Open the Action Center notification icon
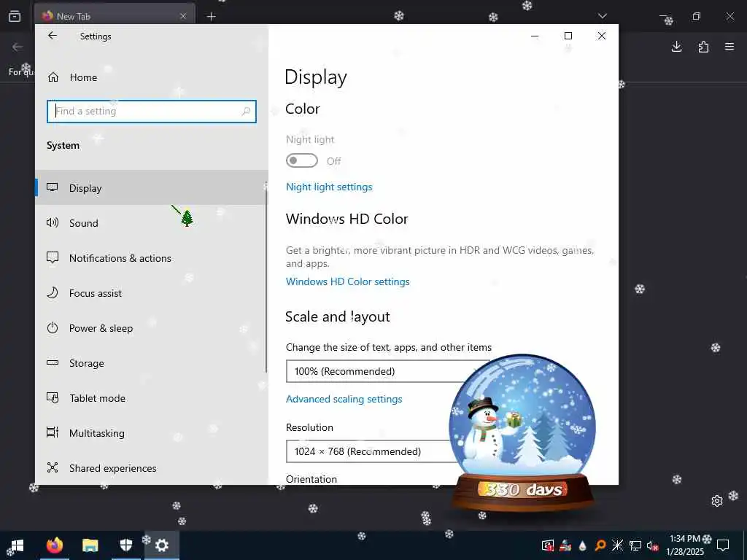 [723, 545]
